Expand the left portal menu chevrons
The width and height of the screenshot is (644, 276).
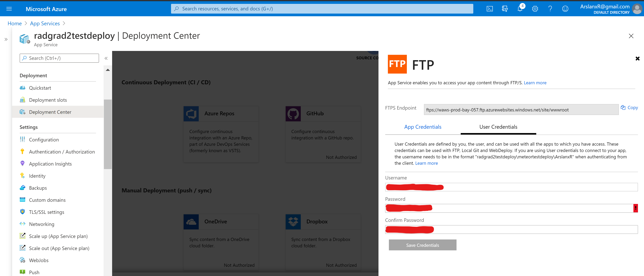pyautogui.click(x=6, y=39)
